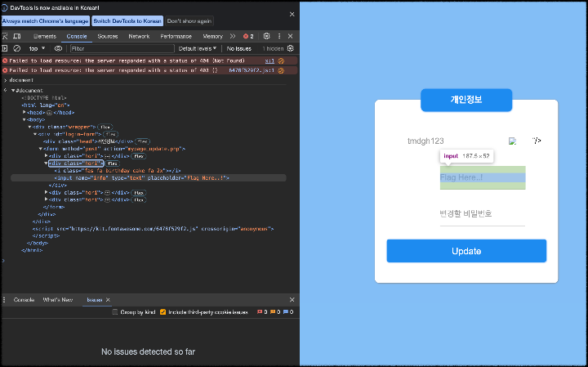
Task: Toggle the device toolbar icon
Action: coord(17,36)
